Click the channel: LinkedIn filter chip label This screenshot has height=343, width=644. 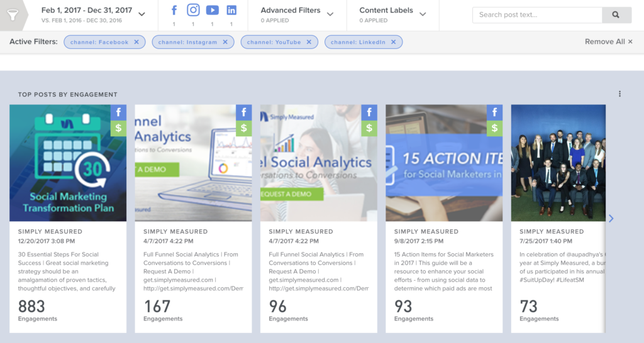pos(358,42)
